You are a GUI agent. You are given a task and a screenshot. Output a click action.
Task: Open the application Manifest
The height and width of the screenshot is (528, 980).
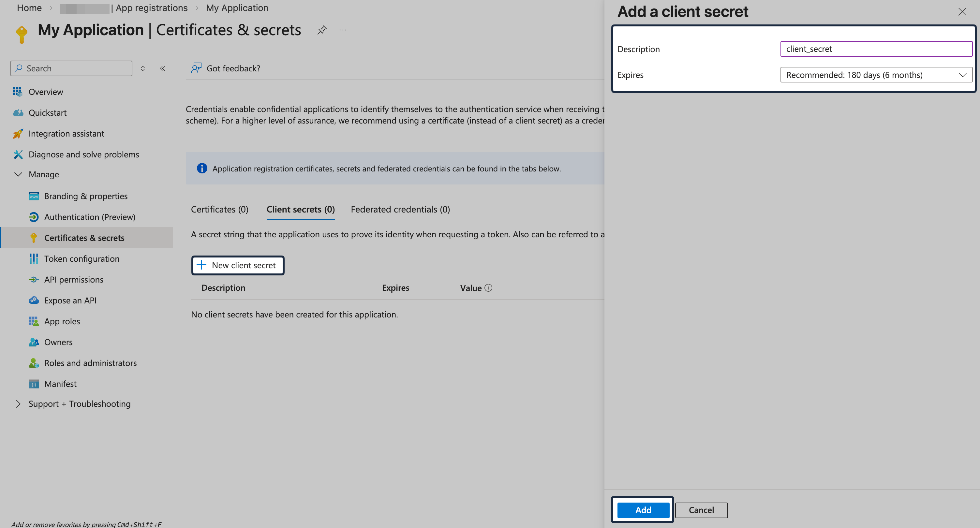click(60, 383)
